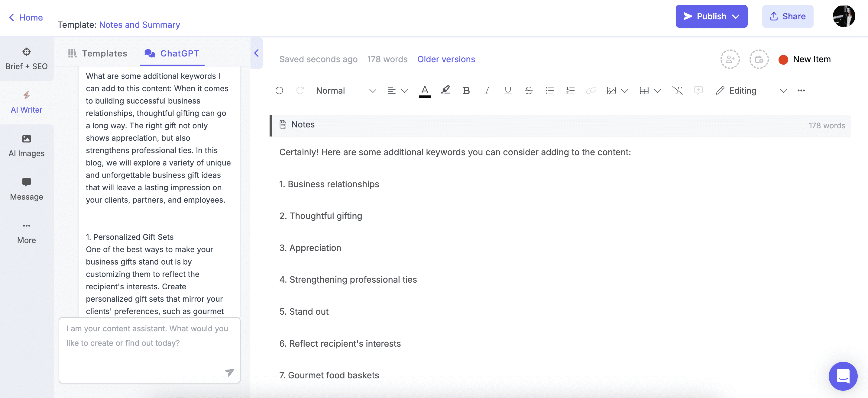Screen dimensions: 868x398
Task: Click the 'Saved seconds ago' status text
Action: (x=318, y=59)
